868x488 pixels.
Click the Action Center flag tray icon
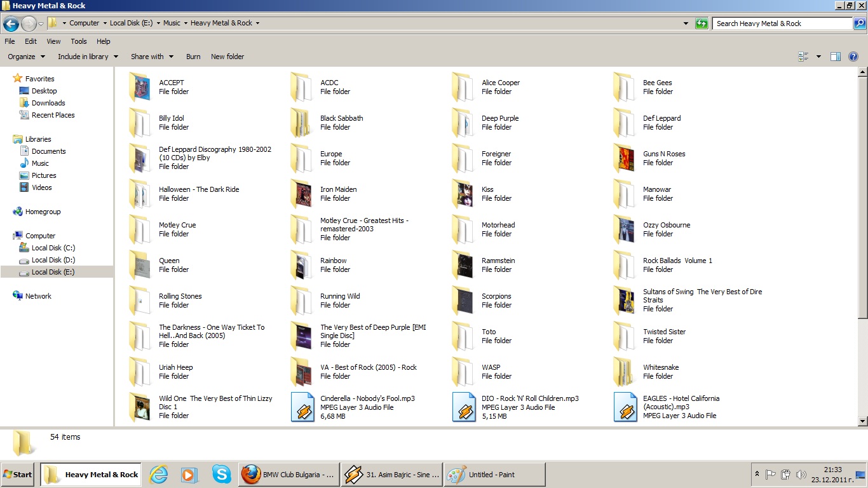pos(771,474)
